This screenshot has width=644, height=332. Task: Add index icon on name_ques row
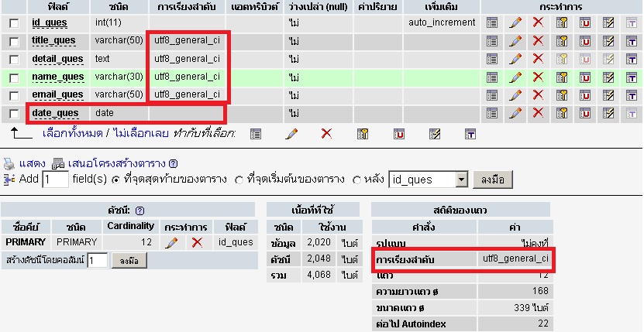pos(608,77)
